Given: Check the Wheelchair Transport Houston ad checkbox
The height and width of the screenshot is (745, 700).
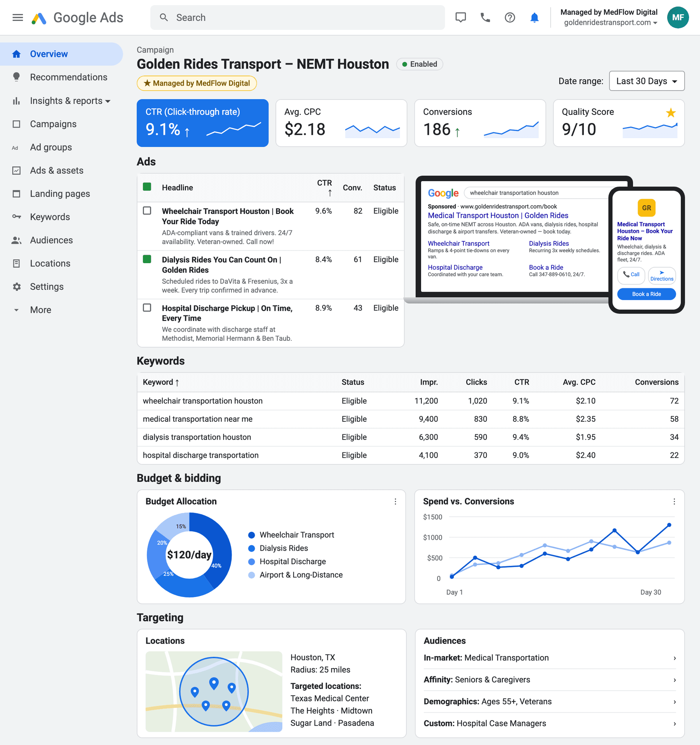Looking at the screenshot, I should click(147, 211).
